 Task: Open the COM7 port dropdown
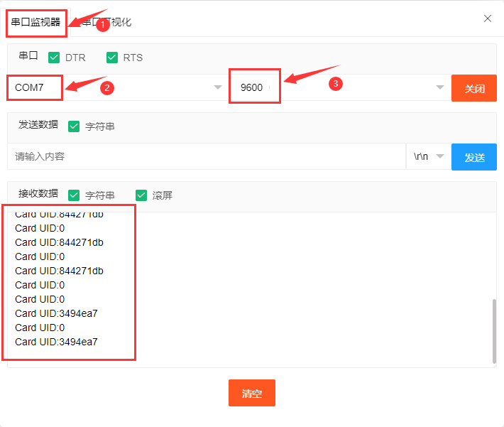pyautogui.click(x=118, y=87)
